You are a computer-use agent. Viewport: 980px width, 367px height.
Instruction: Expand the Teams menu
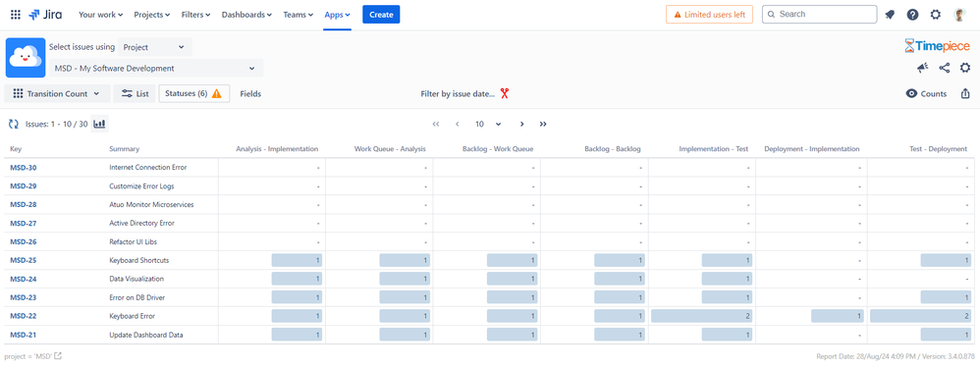pos(299,15)
